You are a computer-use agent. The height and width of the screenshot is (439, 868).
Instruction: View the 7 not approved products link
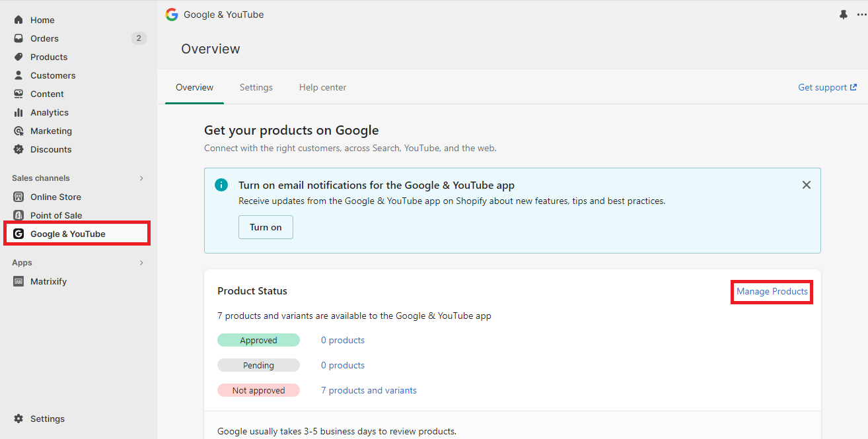click(369, 390)
